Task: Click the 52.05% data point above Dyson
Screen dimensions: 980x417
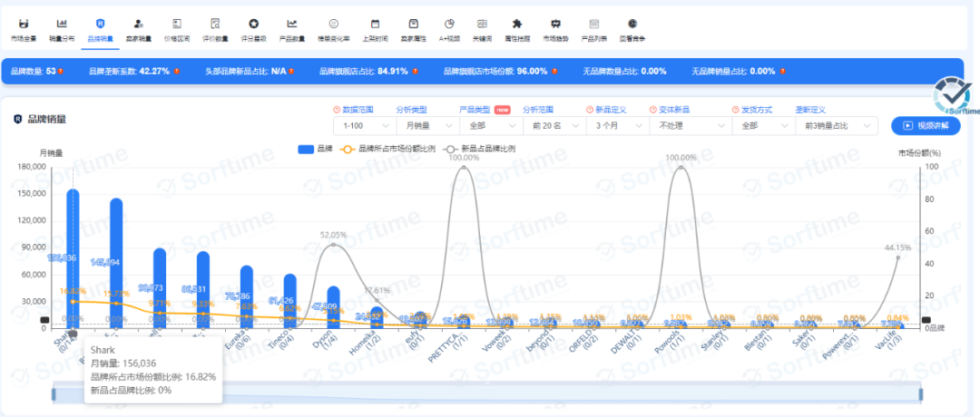Action: tap(333, 244)
